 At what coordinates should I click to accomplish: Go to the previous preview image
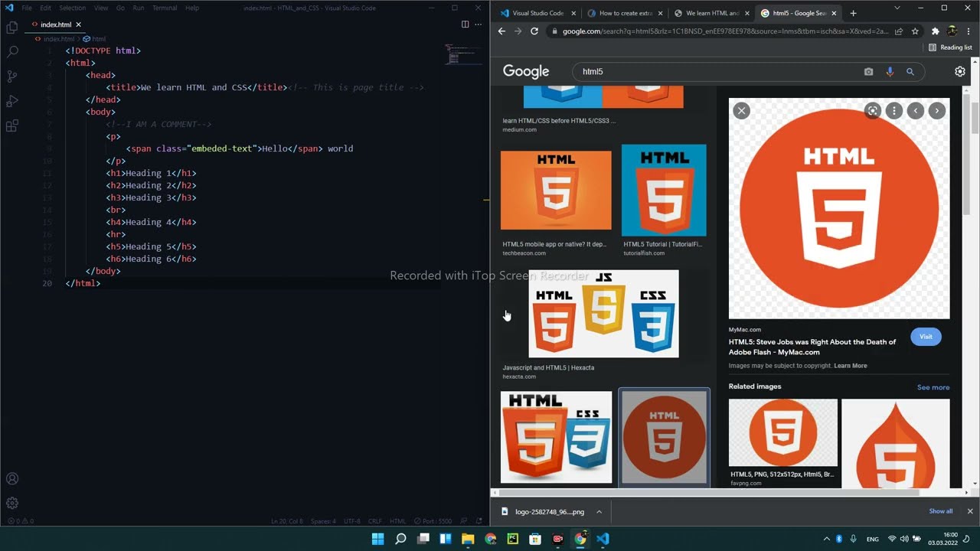[x=915, y=111]
